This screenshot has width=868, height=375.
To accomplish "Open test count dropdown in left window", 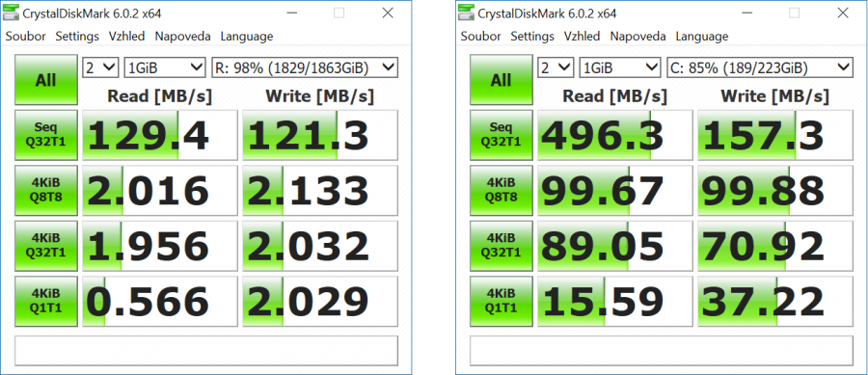I will (x=100, y=68).
